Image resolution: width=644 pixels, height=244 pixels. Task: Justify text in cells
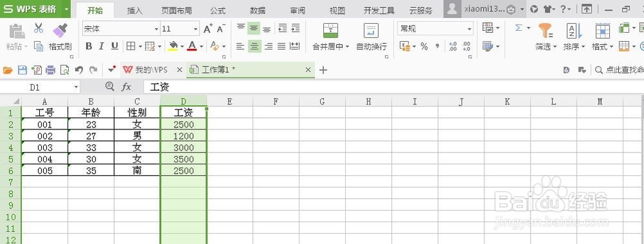(281, 46)
